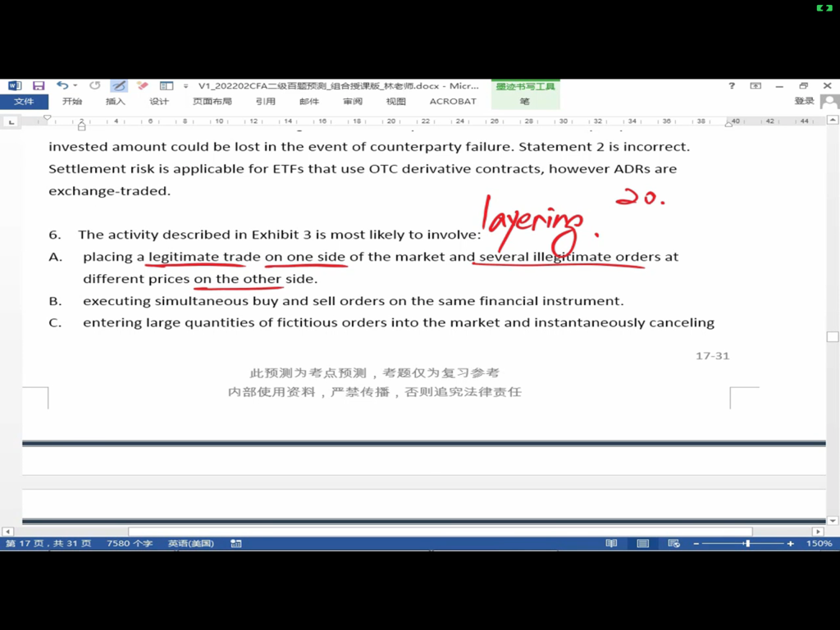Switch to the 设计 ribbon tab
The width and height of the screenshot is (840, 630).
tap(159, 101)
